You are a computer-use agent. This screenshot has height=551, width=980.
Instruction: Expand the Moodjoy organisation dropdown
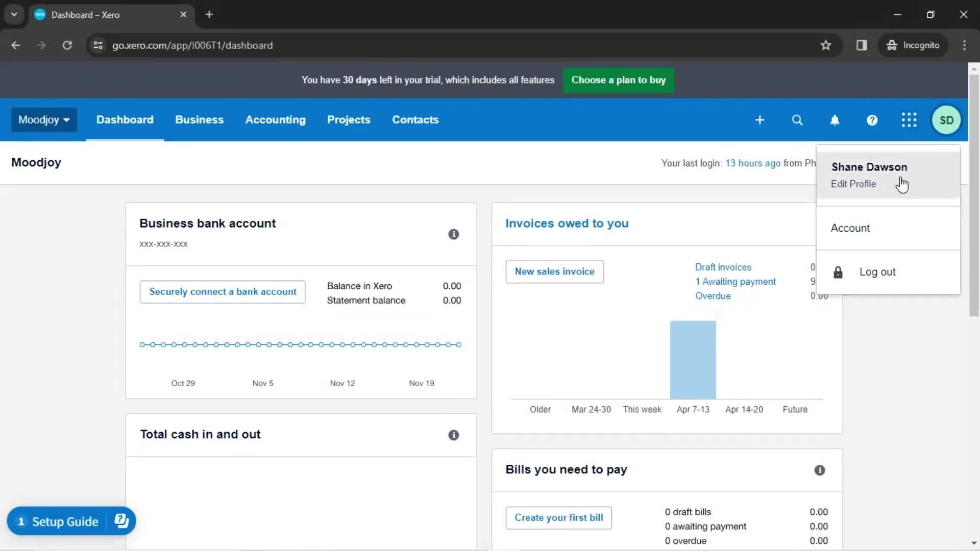(x=44, y=120)
